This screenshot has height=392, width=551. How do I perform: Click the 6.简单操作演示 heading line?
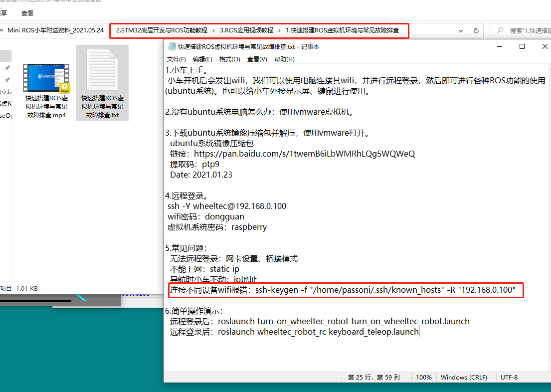[x=194, y=311]
